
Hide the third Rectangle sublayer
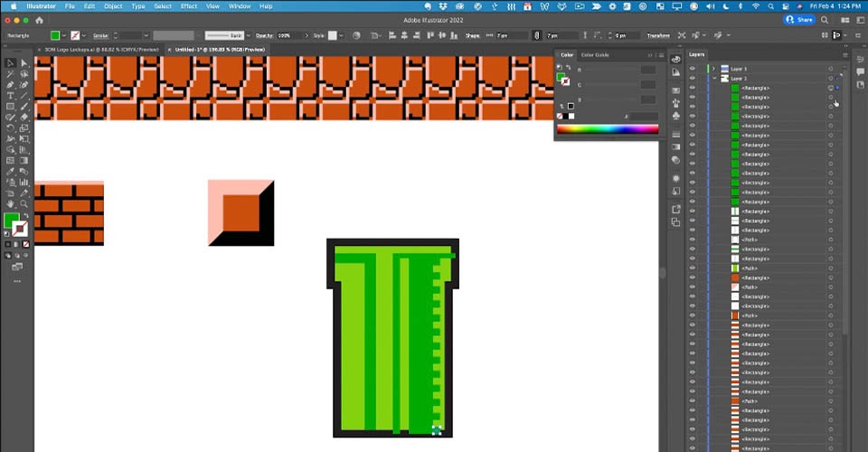click(x=692, y=107)
